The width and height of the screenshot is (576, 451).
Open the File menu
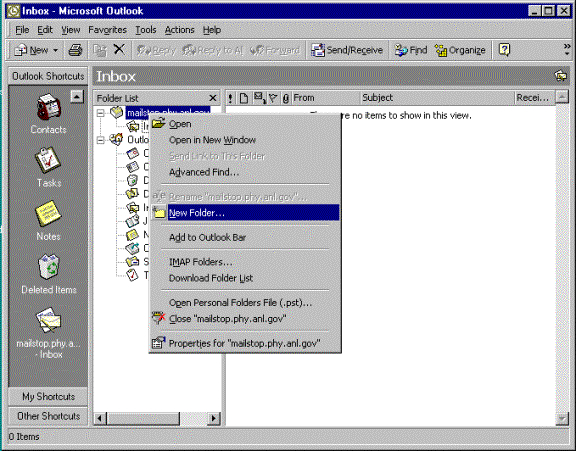(22, 30)
